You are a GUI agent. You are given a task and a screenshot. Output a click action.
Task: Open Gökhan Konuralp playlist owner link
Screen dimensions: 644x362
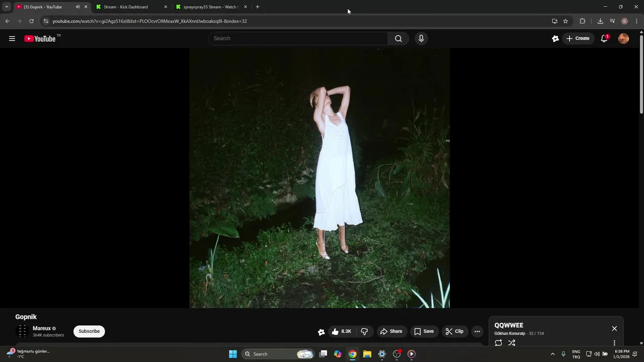click(x=510, y=333)
